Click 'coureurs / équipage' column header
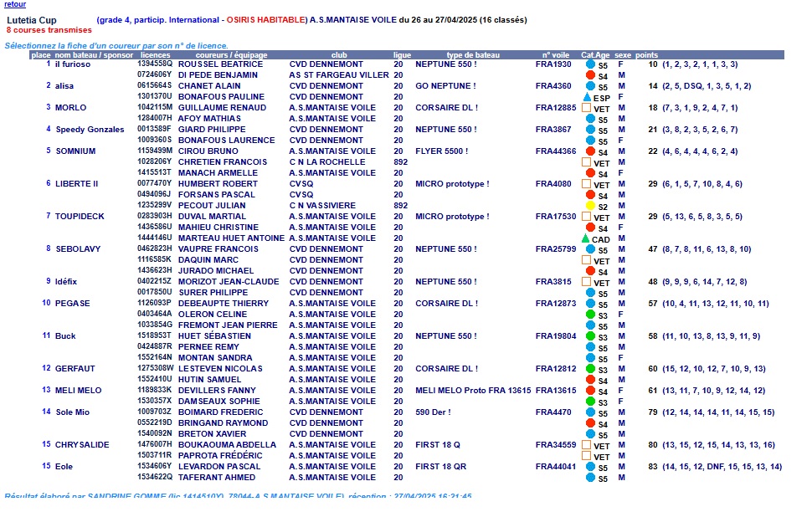Image resolution: width=812 pixels, height=517 pixels. [x=232, y=55]
